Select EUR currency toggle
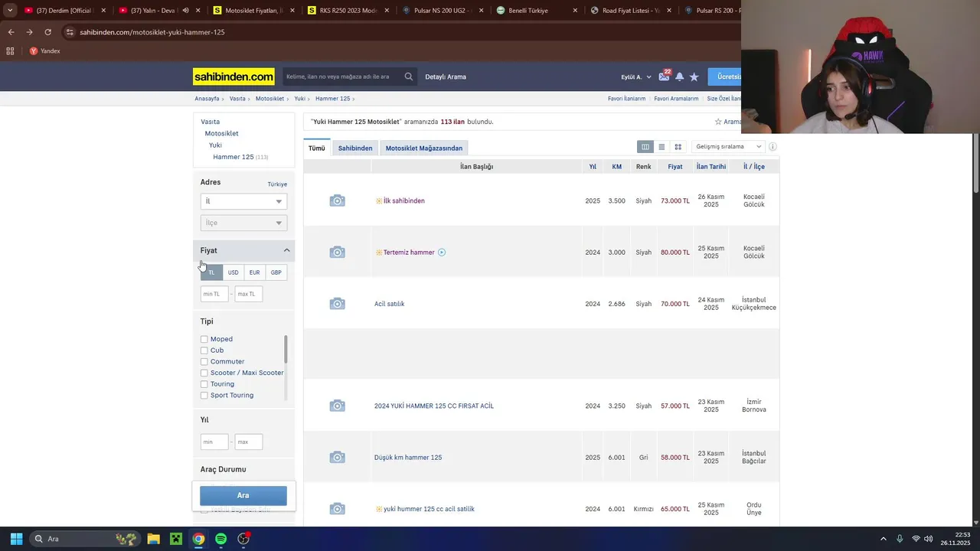 click(x=254, y=272)
